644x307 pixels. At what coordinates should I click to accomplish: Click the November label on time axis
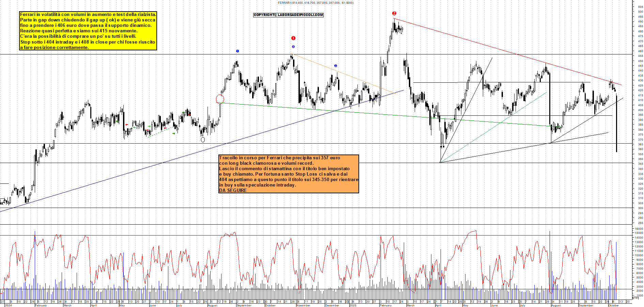pos(303,305)
